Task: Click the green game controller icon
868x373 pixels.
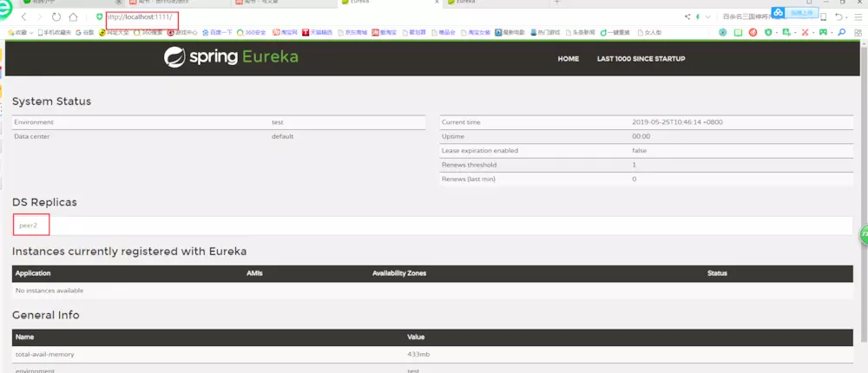Action: click(x=823, y=33)
